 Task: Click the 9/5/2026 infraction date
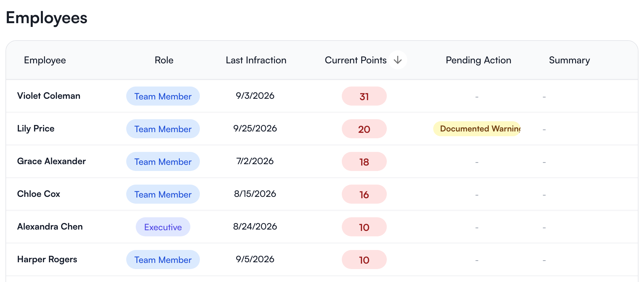[x=255, y=259]
